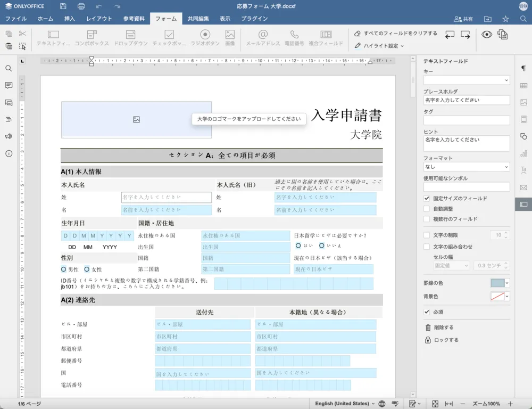Insert a checkbox form field from ribbon
Viewport: 532px width, 409px height.
[x=169, y=38]
